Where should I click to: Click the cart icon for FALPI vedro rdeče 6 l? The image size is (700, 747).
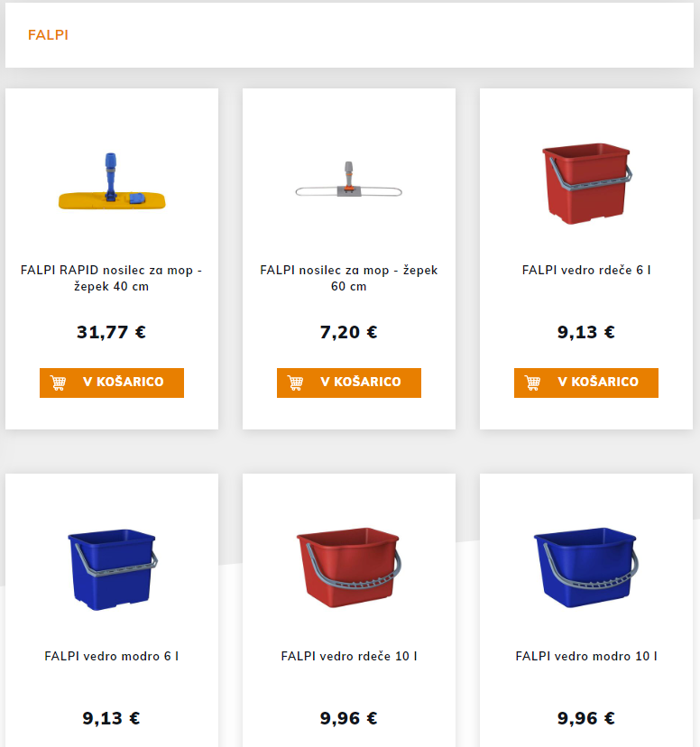click(x=532, y=383)
